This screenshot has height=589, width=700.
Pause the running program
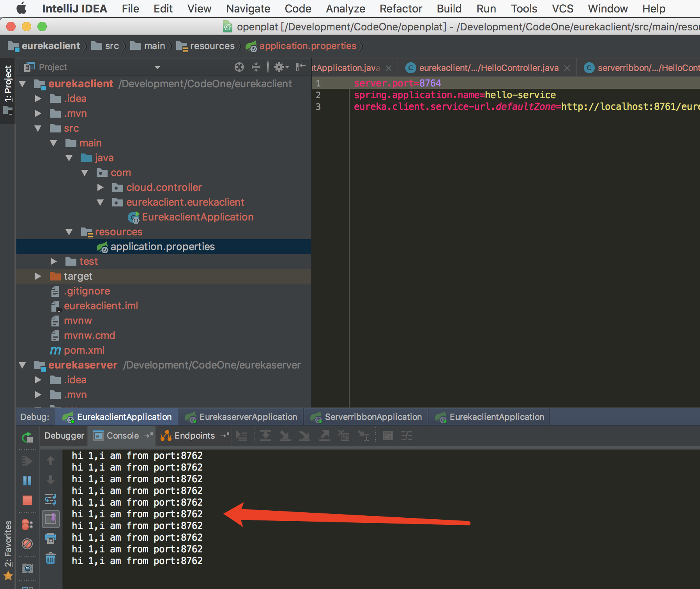click(x=27, y=481)
